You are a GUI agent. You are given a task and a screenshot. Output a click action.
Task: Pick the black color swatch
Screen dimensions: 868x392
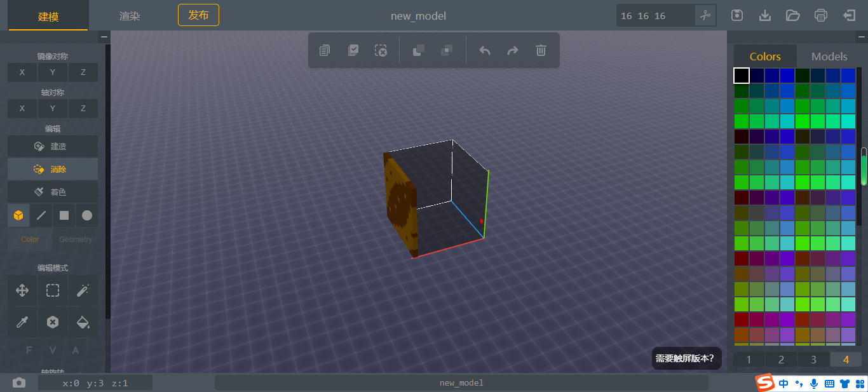tap(742, 76)
